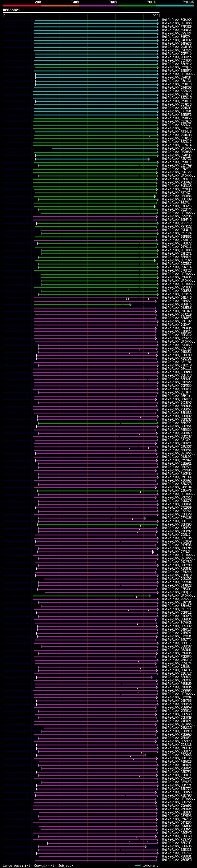Select the UniRef100_B8A940 entry

click(x=177, y=64)
